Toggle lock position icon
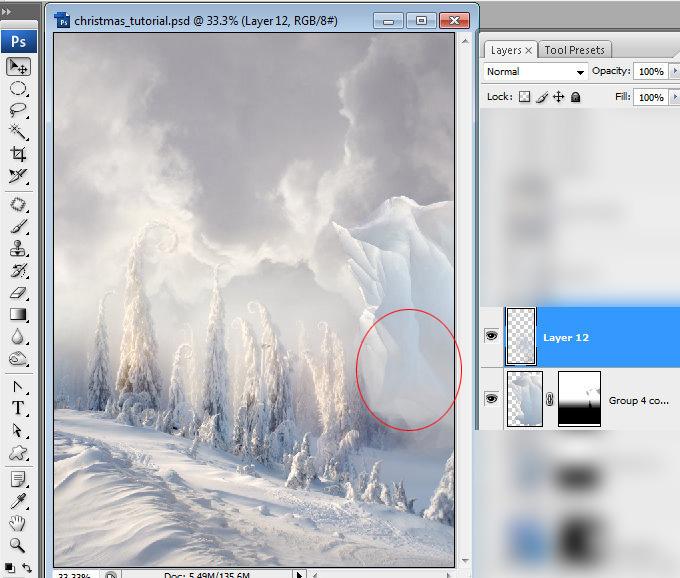Viewport: 680px width, 578px height. 559,97
